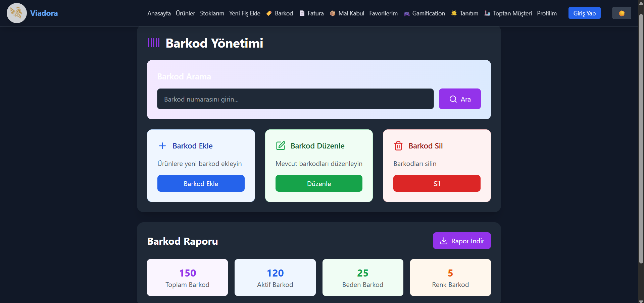Focus the barcode number search field
The width and height of the screenshot is (644, 303).
pyautogui.click(x=295, y=99)
